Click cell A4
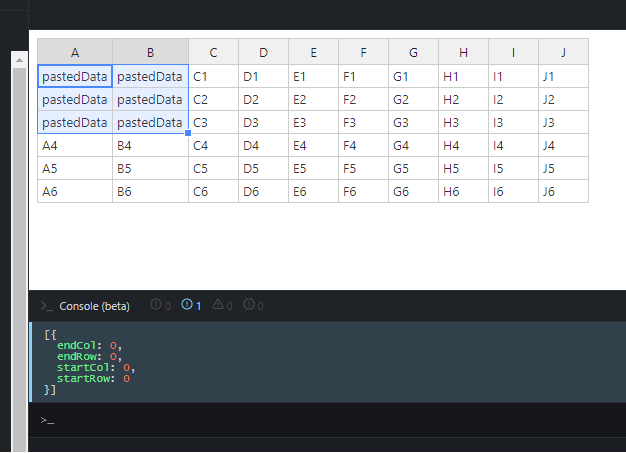 tap(75, 145)
